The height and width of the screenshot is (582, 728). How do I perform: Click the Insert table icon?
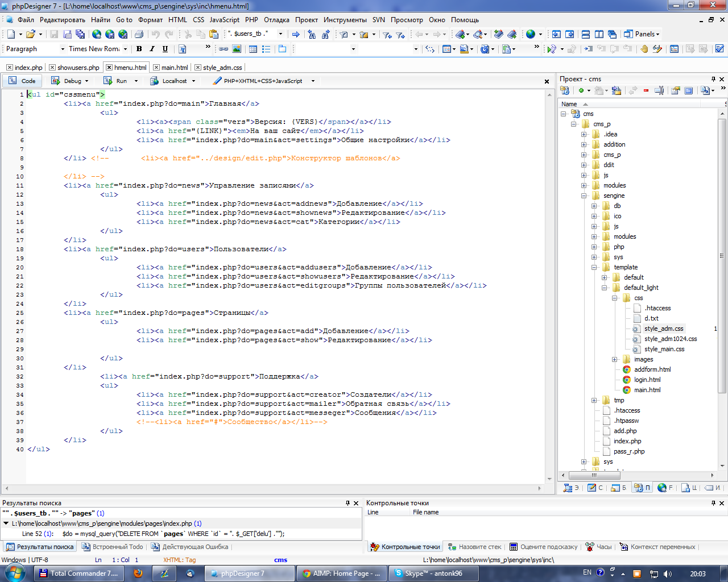pyautogui.click(x=253, y=49)
